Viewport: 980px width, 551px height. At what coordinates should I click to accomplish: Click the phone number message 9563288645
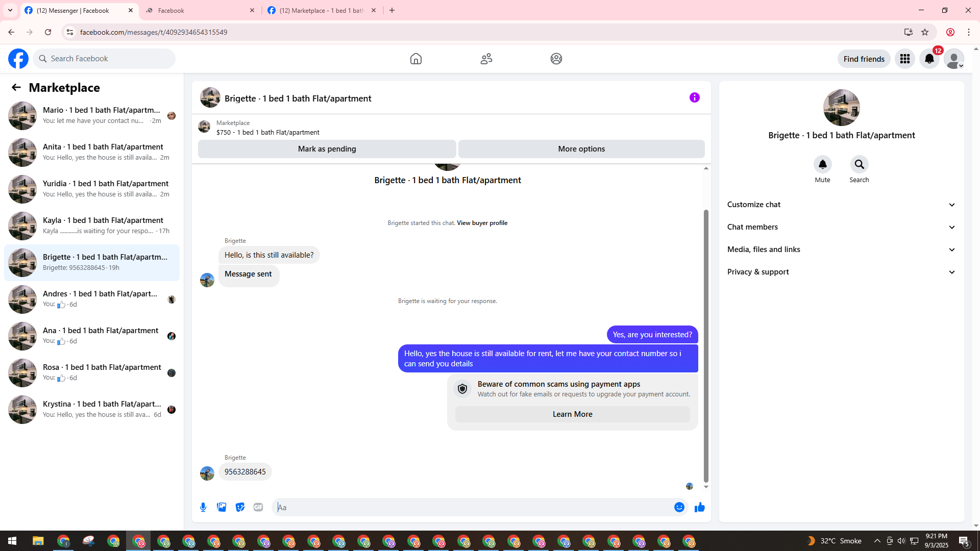tap(245, 472)
